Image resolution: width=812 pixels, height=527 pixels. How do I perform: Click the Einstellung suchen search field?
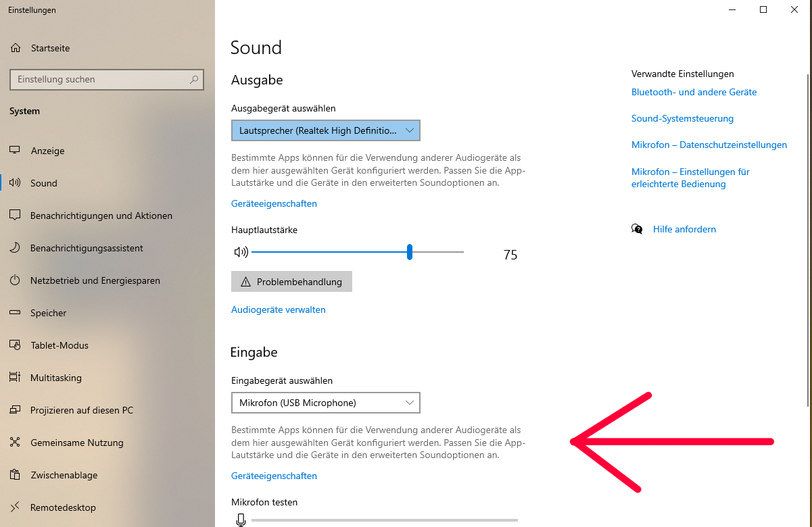point(107,79)
